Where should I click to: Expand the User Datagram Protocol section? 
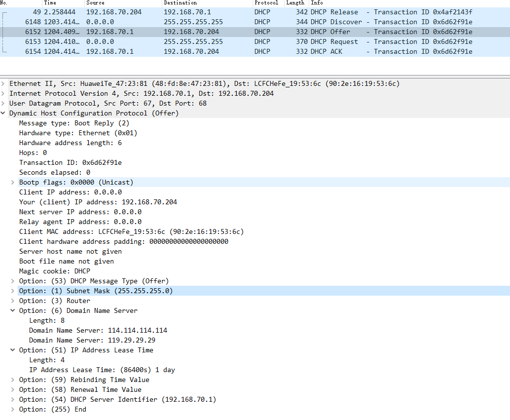click(3, 104)
